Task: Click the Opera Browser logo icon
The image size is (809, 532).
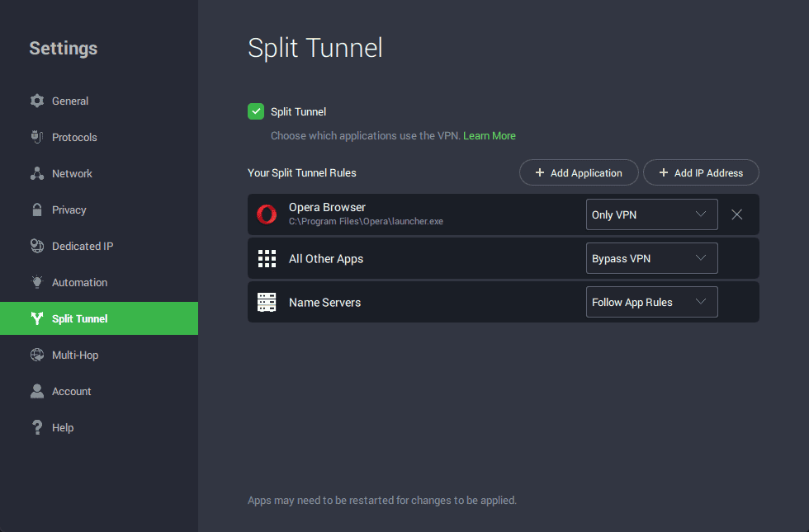Action: pos(267,214)
